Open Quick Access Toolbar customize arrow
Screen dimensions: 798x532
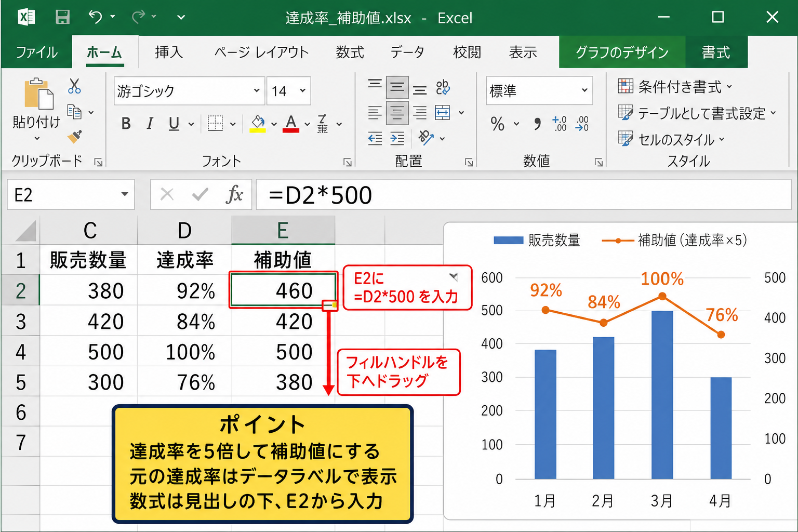(181, 17)
